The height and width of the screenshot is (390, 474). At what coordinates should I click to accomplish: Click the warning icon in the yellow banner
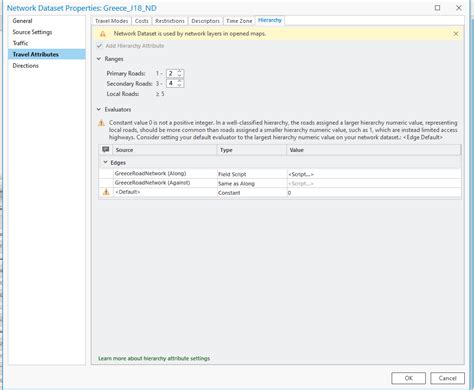(x=103, y=34)
